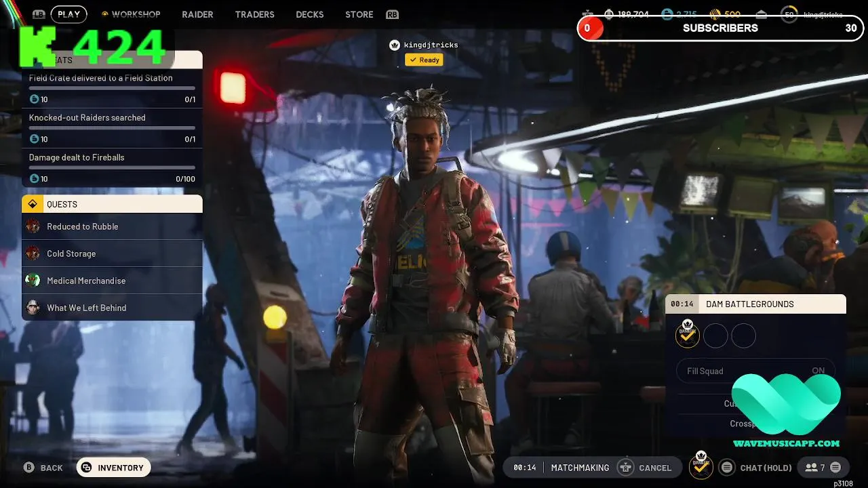Click the level 50 progress ring
Screen dimensions: 868x488
point(789,14)
